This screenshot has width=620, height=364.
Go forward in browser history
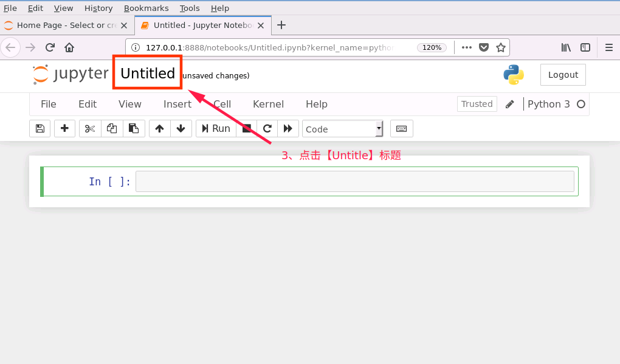[30, 47]
